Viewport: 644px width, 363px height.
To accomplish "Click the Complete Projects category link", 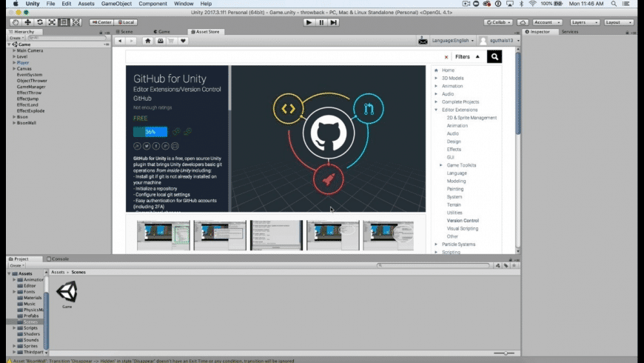I will 460,101.
